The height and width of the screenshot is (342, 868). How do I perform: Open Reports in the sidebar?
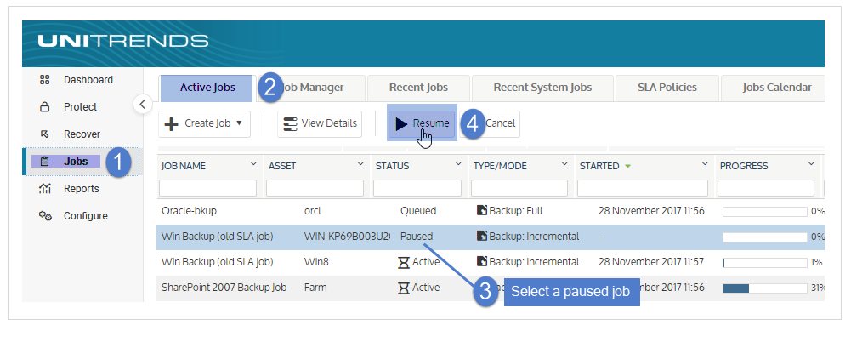(82, 189)
